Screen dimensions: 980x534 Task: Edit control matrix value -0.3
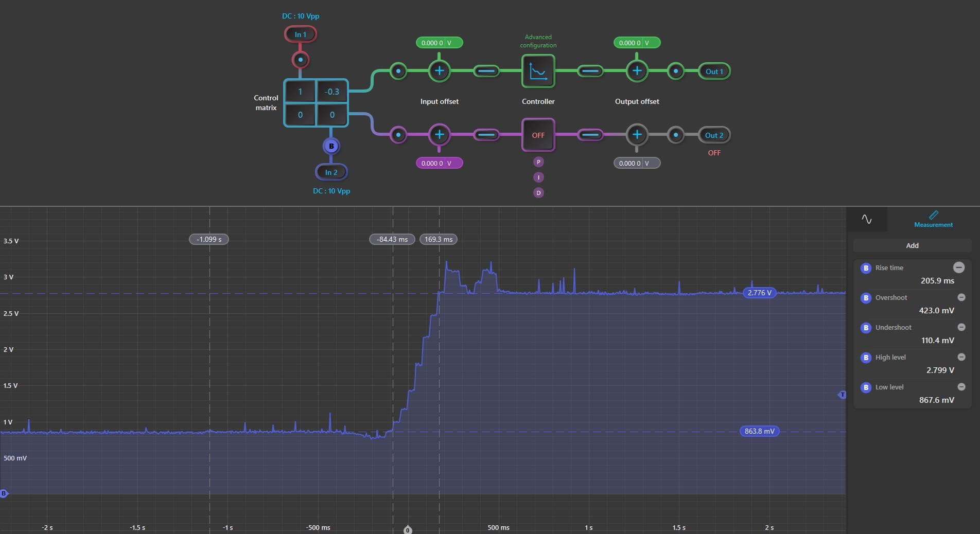(x=332, y=92)
